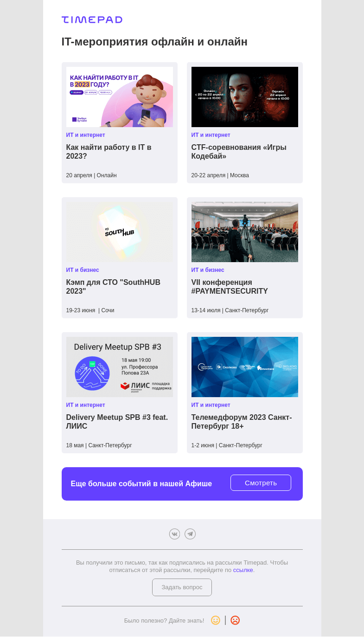Click the '1-2 июня | Санкт-Петербург' date text

(x=227, y=445)
